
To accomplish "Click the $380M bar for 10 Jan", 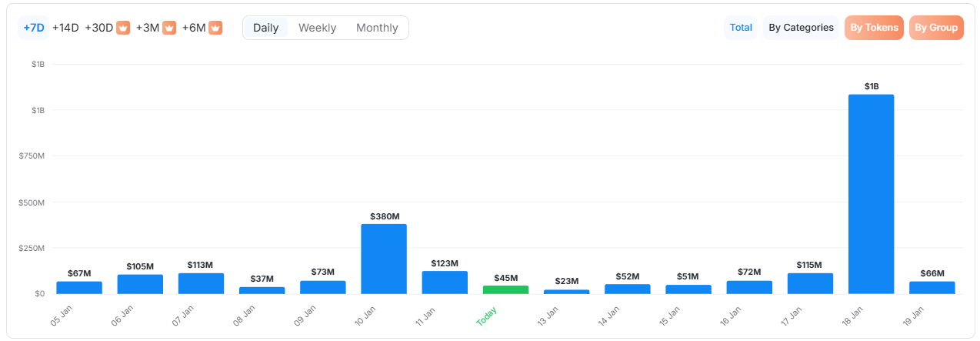I will [x=384, y=259].
